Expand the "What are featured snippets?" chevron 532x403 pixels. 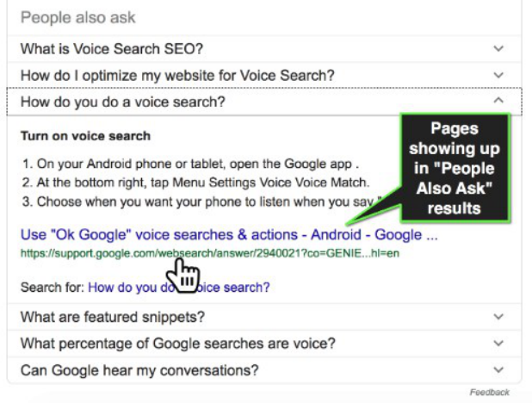click(498, 317)
